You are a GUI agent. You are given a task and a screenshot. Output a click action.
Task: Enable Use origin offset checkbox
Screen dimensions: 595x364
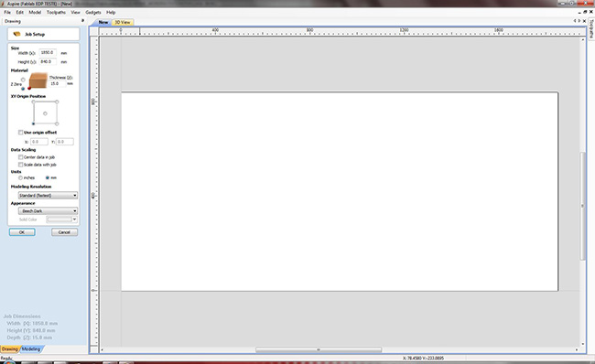point(20,133)
